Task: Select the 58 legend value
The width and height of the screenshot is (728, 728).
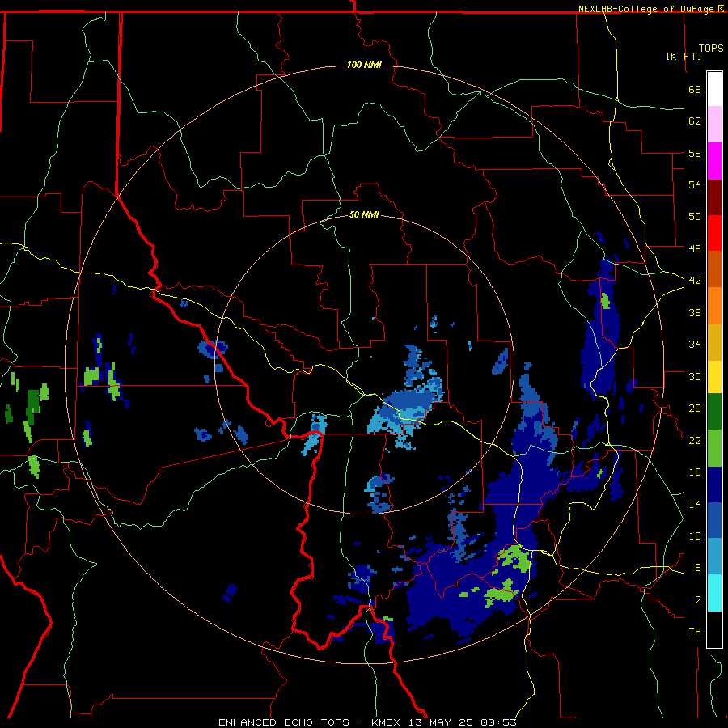Action: [x=695, y=153]
